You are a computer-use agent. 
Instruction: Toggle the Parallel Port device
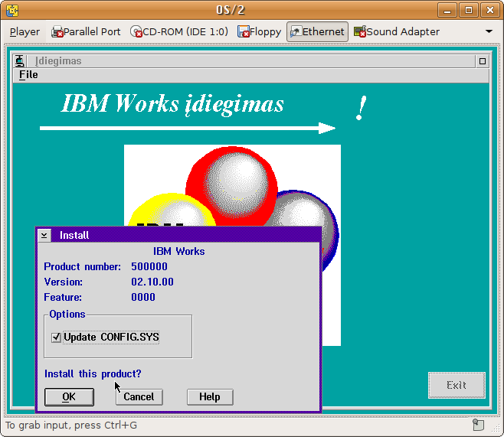coord(86,32)
